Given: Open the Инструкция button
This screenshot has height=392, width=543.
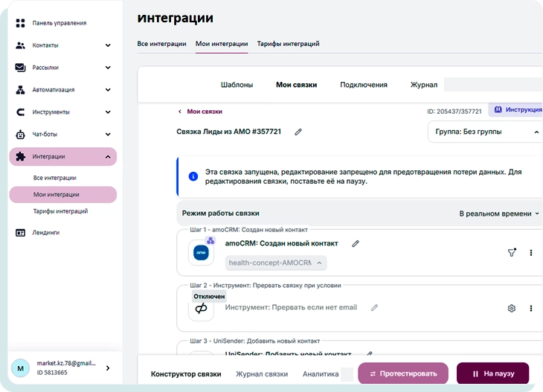Looking at the screenshot, I should [516, 110].
